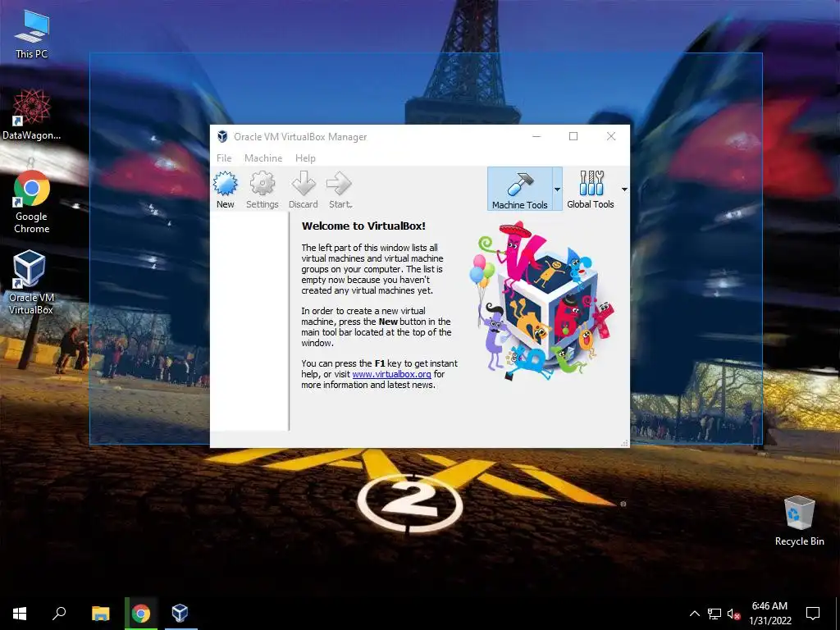Select This PC desktop icon
The image size is (840, 630).
click(32, 34)
